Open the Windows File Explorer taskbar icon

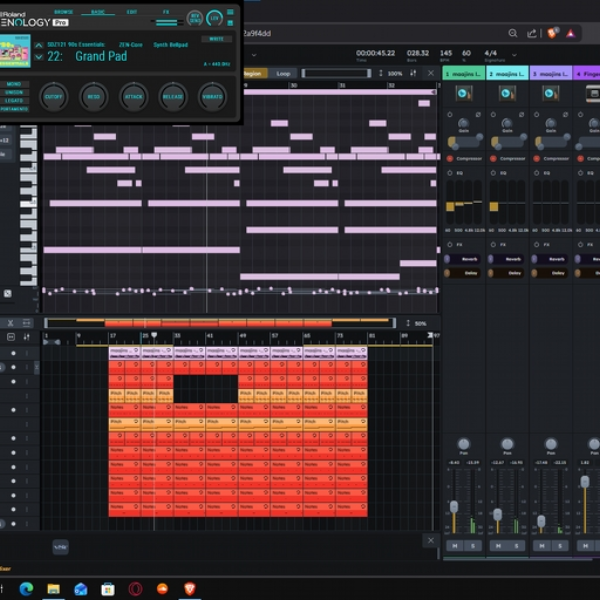pyautogui.click(x=54, y=589)
